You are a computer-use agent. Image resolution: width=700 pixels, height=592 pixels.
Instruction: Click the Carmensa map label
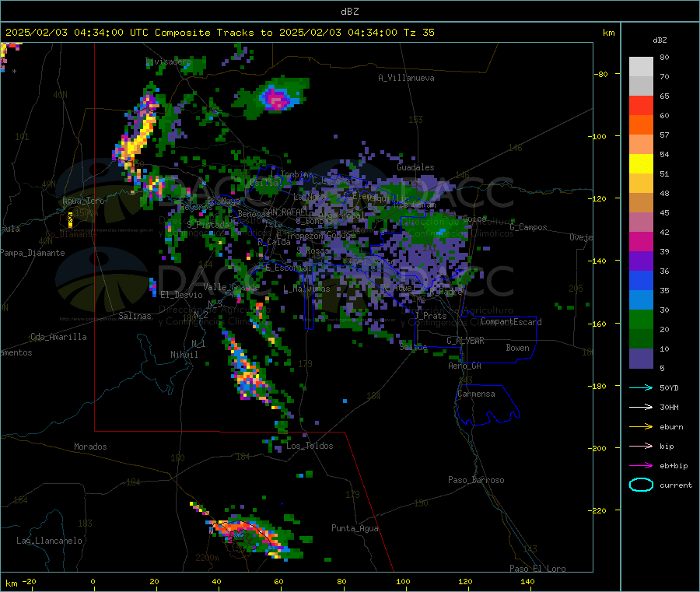coord(476,394)
